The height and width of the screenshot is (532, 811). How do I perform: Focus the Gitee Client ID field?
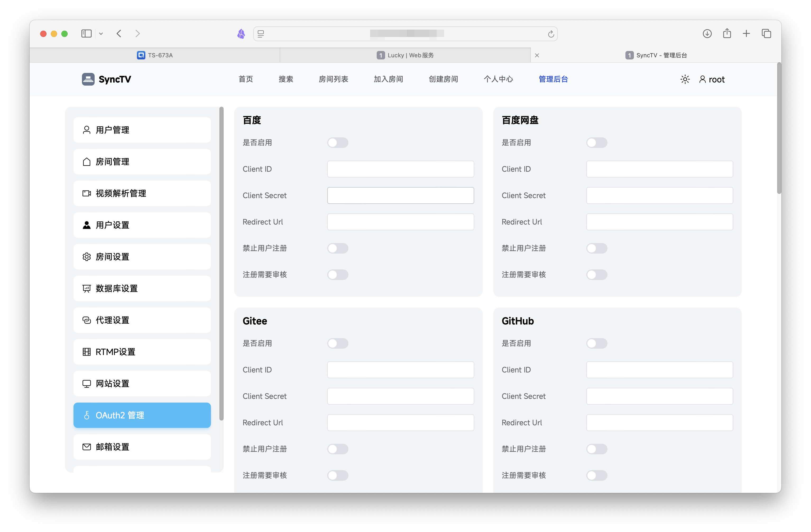click(x=400, y=370)
